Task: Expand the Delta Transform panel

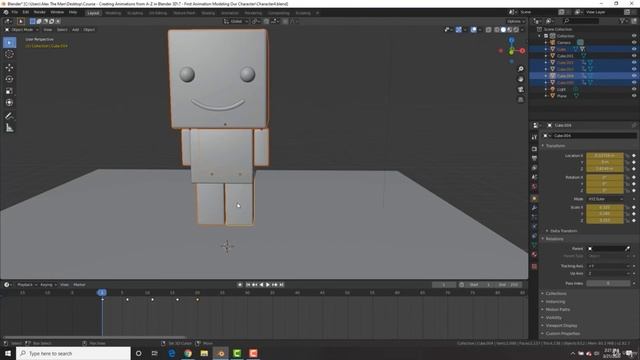Action: coord(563,231)
